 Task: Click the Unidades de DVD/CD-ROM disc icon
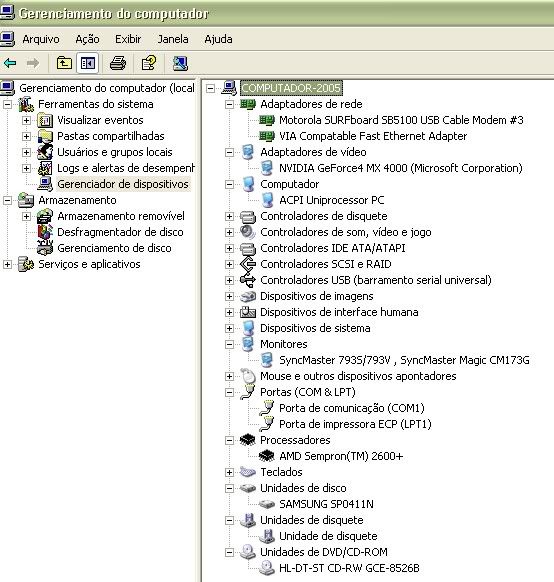(x=248, y=552)
